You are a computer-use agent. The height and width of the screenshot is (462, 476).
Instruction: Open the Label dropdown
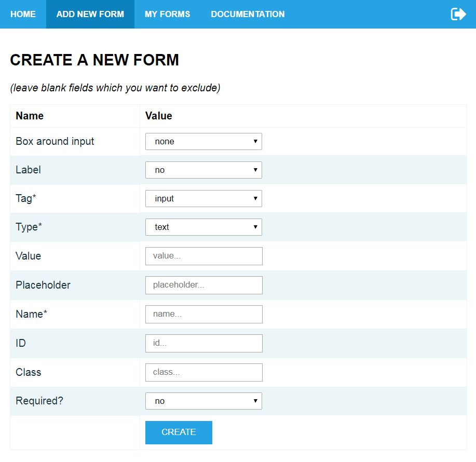click(203, 170)
